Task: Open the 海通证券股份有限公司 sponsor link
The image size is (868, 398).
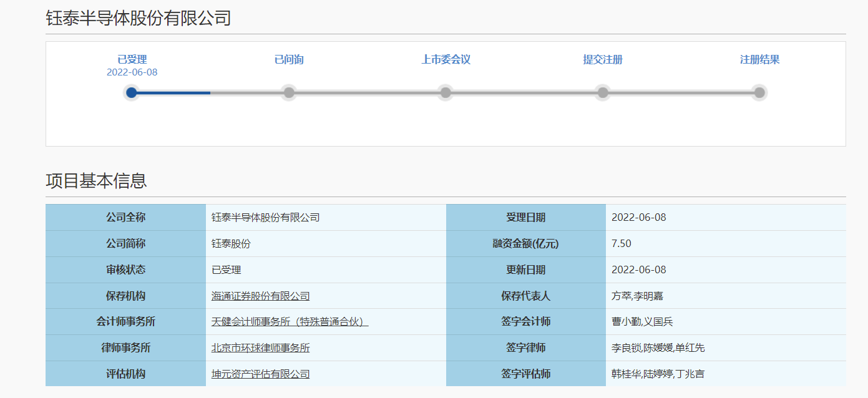Action: pyautogui.click(x=260, y=296)
